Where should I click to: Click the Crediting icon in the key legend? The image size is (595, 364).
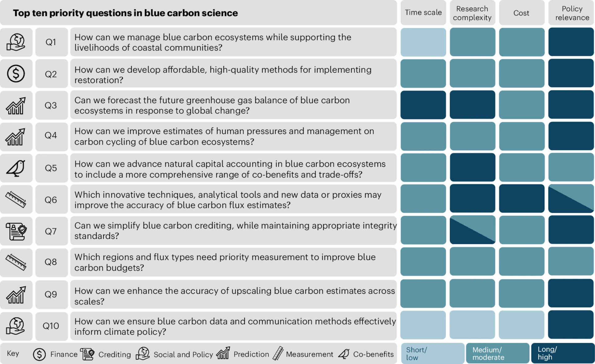point(87,354)
